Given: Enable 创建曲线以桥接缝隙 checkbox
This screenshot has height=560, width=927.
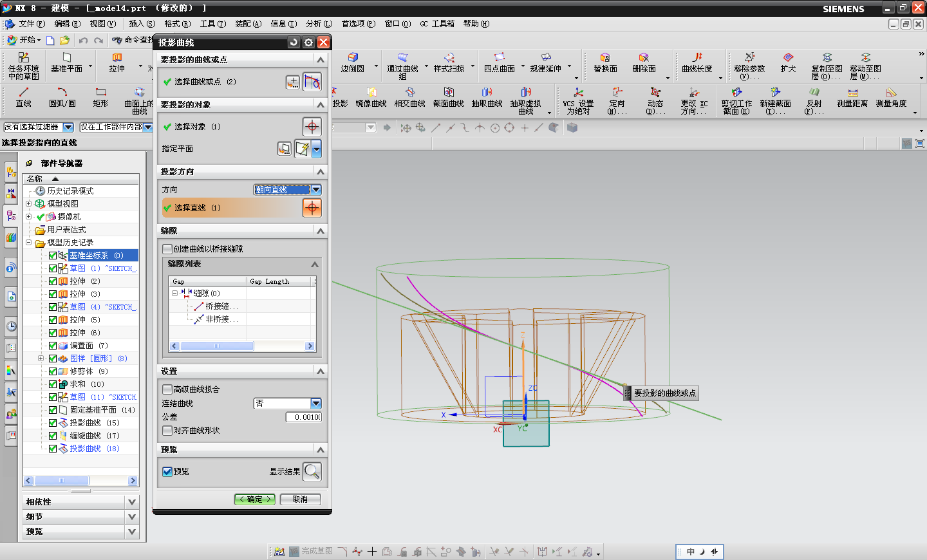Looking at the screenshot, I should pos(167,249).
